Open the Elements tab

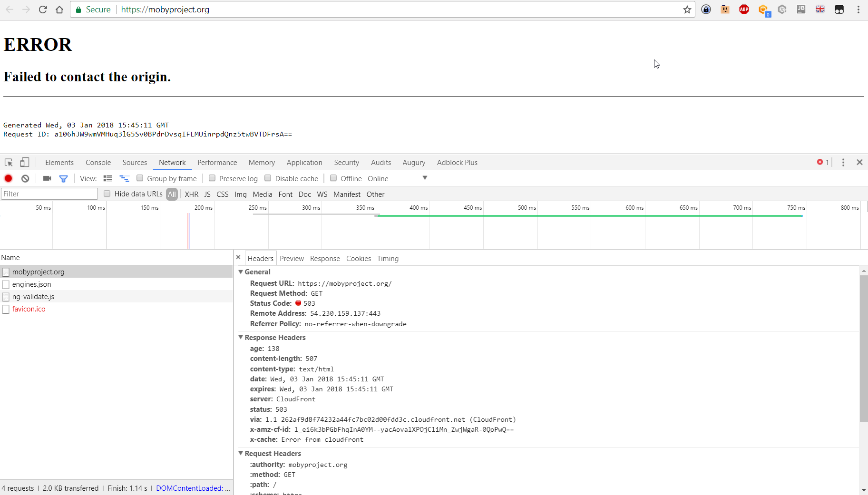[x=59, y=162]
